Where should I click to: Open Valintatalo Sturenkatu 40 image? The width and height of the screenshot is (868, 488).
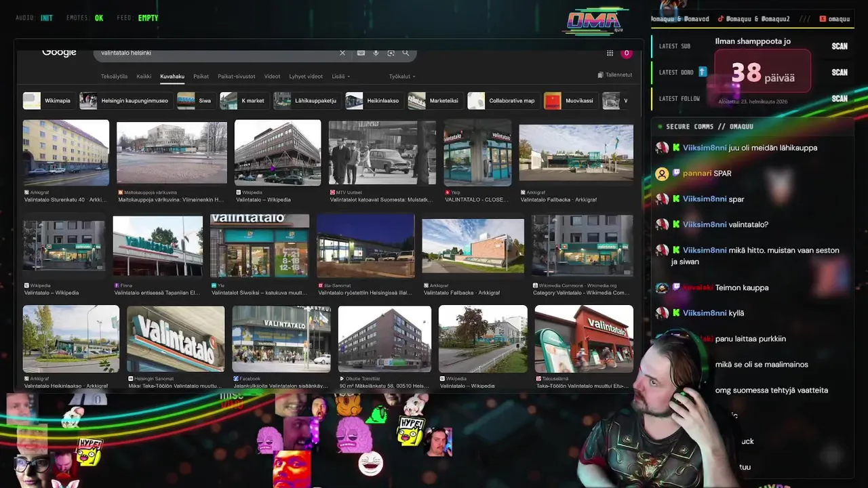click(66, 152)
